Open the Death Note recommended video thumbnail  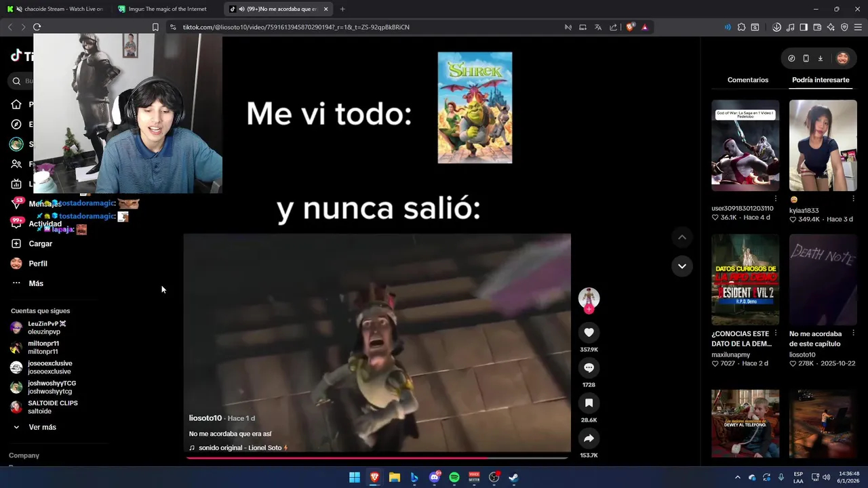pos(823,280)
